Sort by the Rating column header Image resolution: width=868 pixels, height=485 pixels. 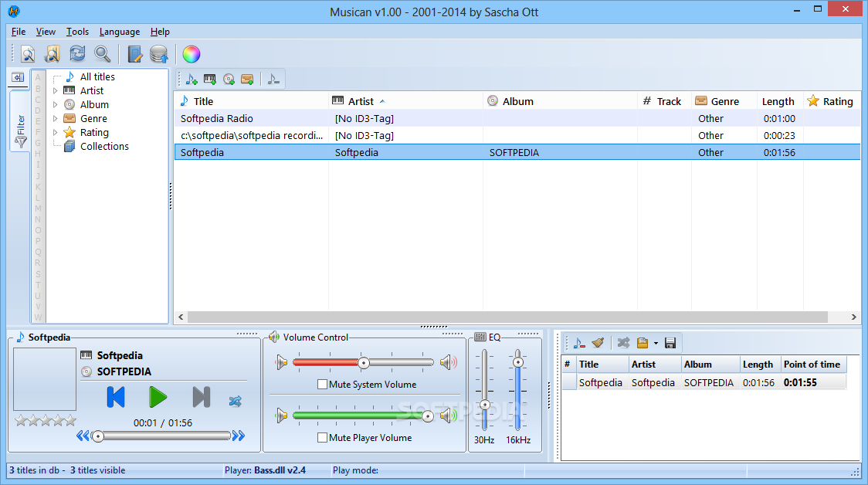(x=832, y=101)
